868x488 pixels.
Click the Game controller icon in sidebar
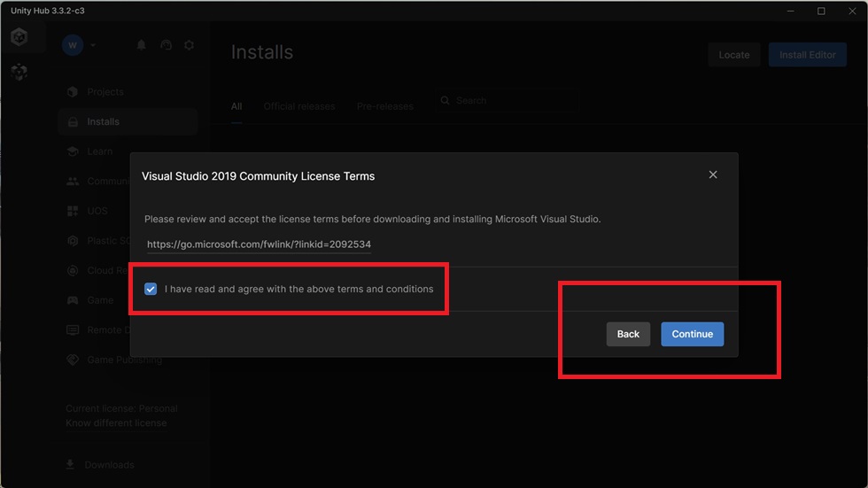(x=73, y=300)
